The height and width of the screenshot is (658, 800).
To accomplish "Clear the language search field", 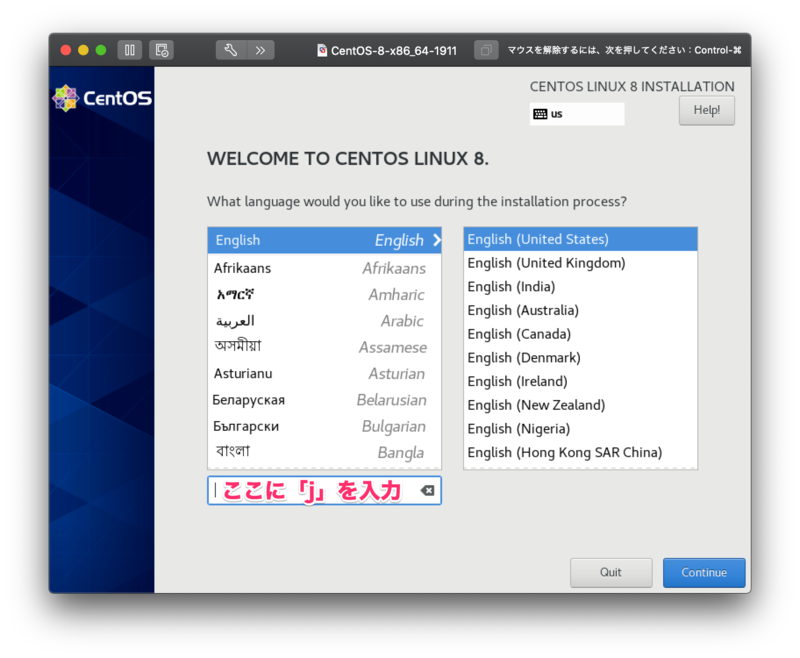I will (x=428, y=490).
